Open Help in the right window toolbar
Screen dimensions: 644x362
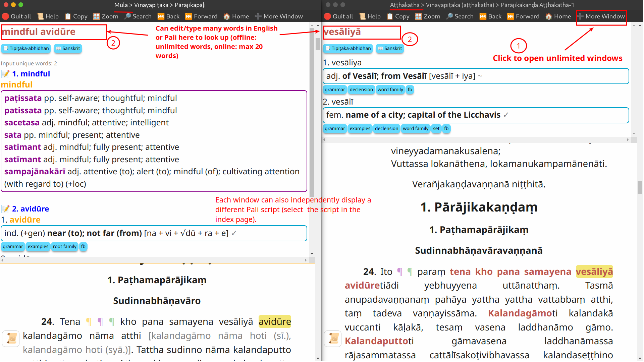[370, 16]
